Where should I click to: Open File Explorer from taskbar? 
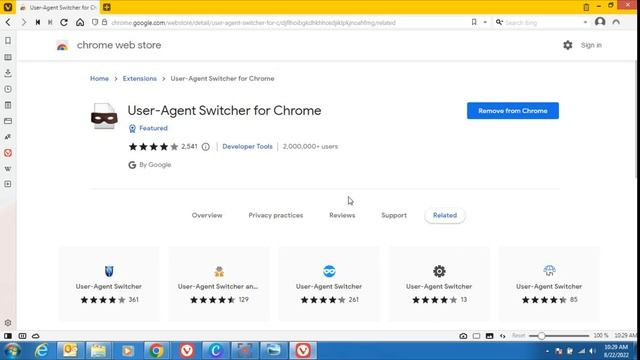point(98,351)
